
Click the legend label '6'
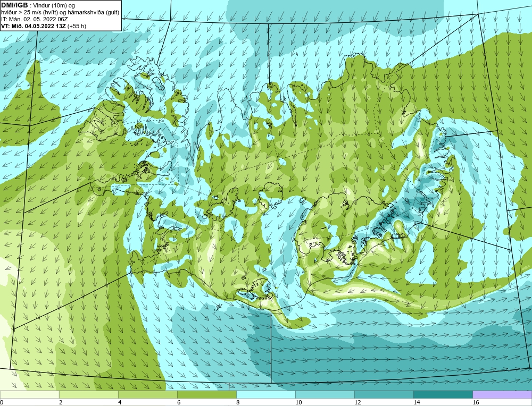click(x=179, y=402)
